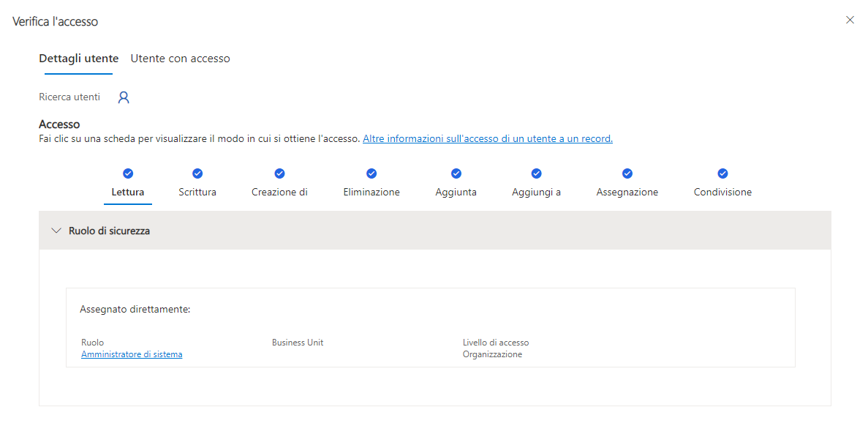
Task: Select the checkmark icon above Condivisione
Action: (x=722, y=173)
